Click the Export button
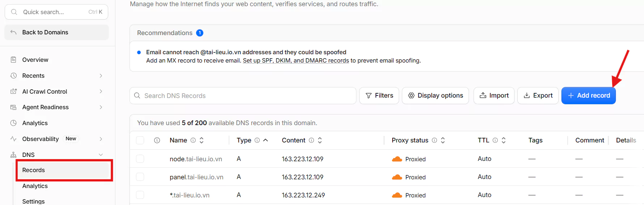 538,95
